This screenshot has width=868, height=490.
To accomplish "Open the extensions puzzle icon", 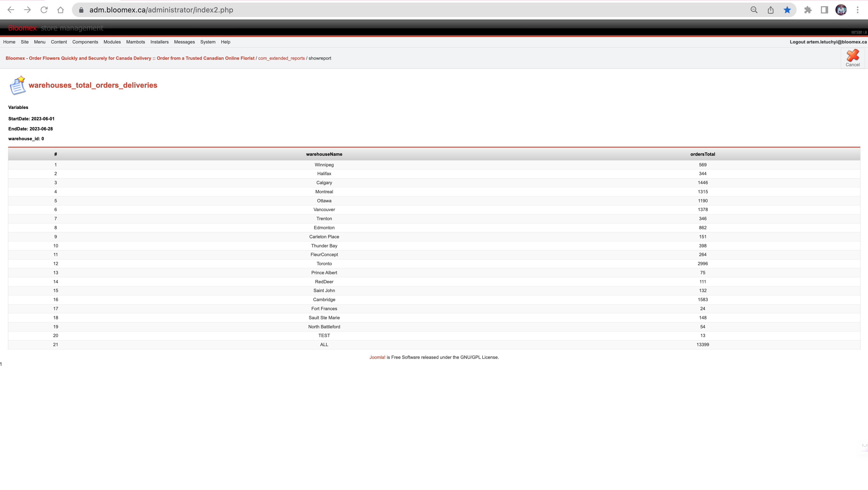I will [x=808, y=10].
